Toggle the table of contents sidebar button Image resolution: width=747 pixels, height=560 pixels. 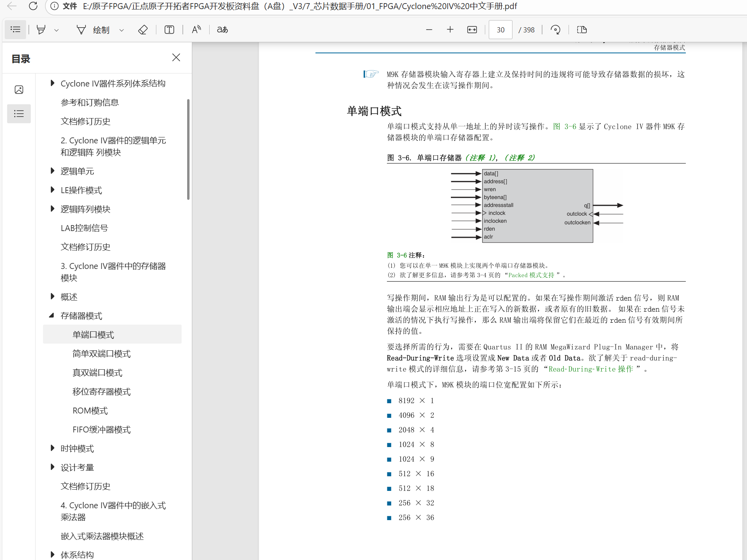click(15, 30)
